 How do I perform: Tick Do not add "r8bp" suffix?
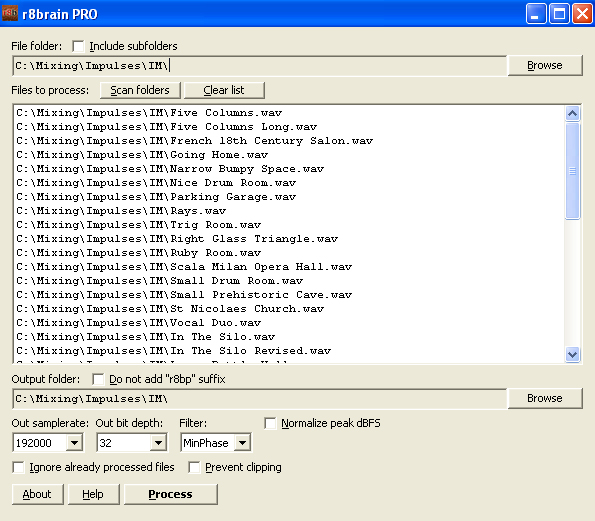tap(98, 379)
